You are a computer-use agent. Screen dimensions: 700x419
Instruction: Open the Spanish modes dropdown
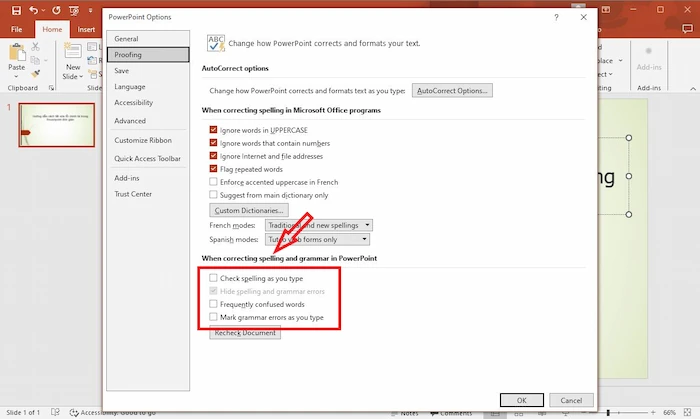[x=317, y=240]
